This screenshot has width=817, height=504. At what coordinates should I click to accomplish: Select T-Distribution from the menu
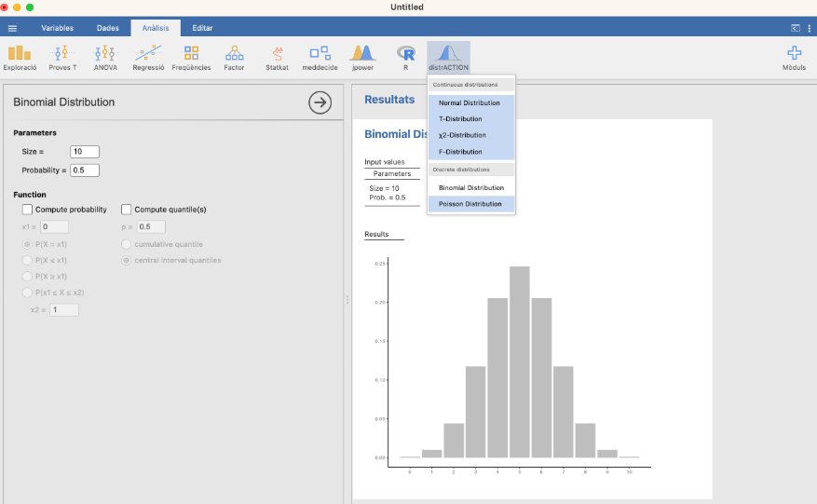pyautogui.click(x=471, y=119)
